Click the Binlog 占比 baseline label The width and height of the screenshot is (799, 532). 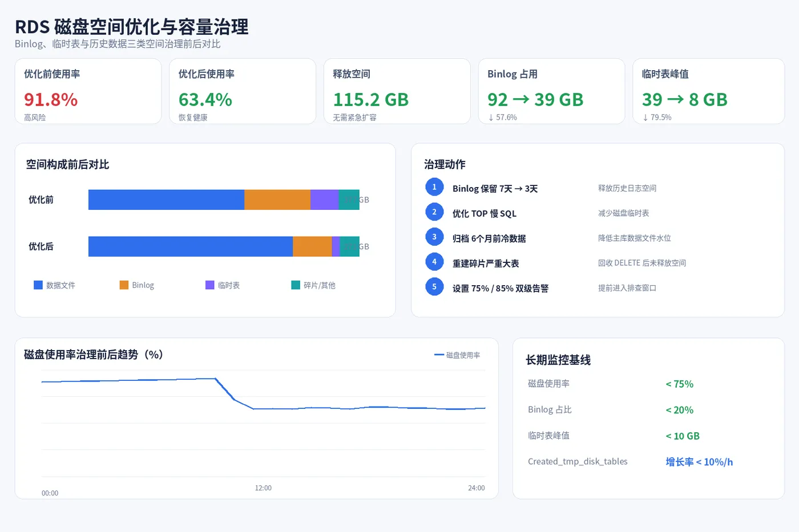click(x=550, y=409)
